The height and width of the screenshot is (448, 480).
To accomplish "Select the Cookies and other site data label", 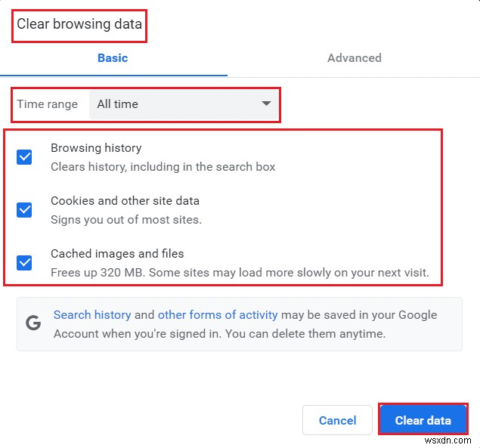I will pyautogui.click(x=125, y=201).
